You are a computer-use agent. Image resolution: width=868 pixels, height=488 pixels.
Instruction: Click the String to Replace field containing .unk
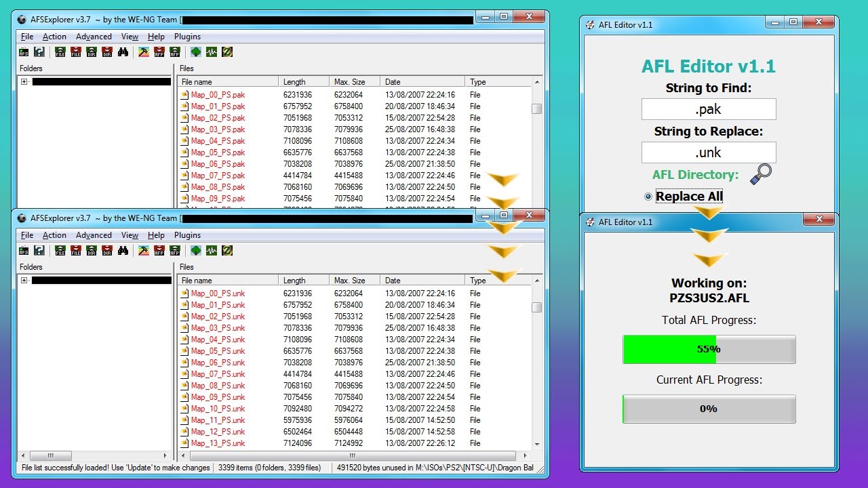pos(709,152)
